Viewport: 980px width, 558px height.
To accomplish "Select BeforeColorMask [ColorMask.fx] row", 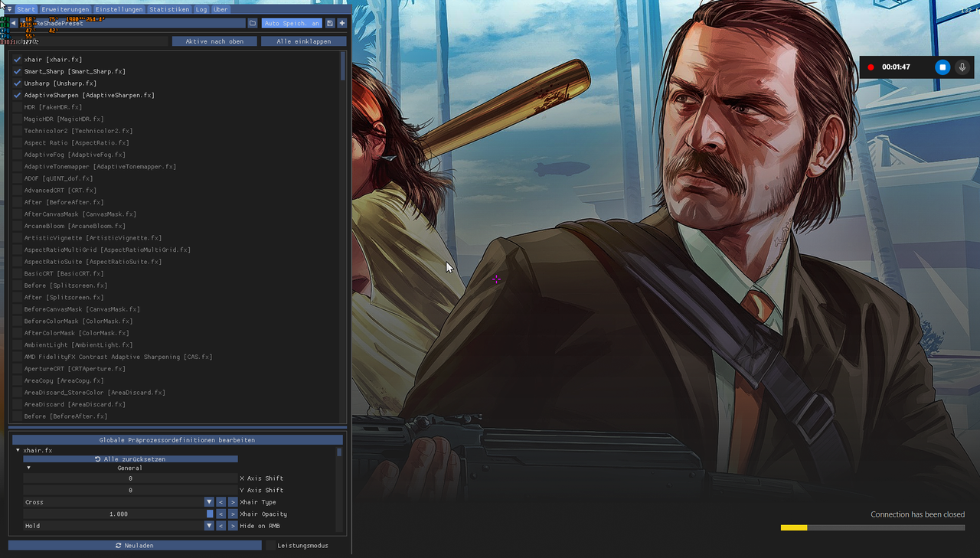I will coord(78,321).
